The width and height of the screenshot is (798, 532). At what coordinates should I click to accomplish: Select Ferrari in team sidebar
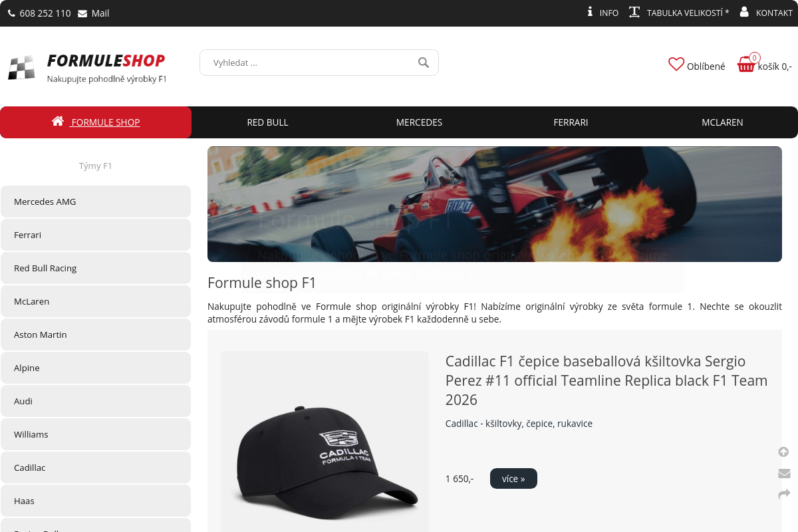point(96,235)
